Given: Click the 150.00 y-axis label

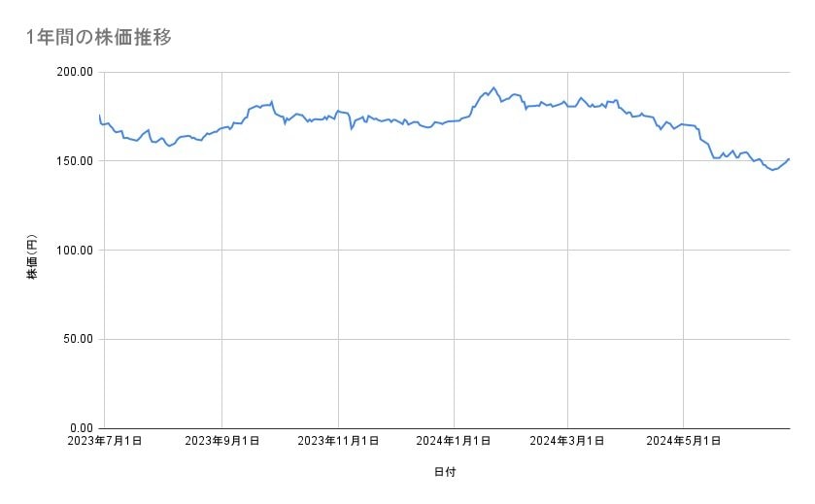Looking at the screenshot, I should click(75, 161).
